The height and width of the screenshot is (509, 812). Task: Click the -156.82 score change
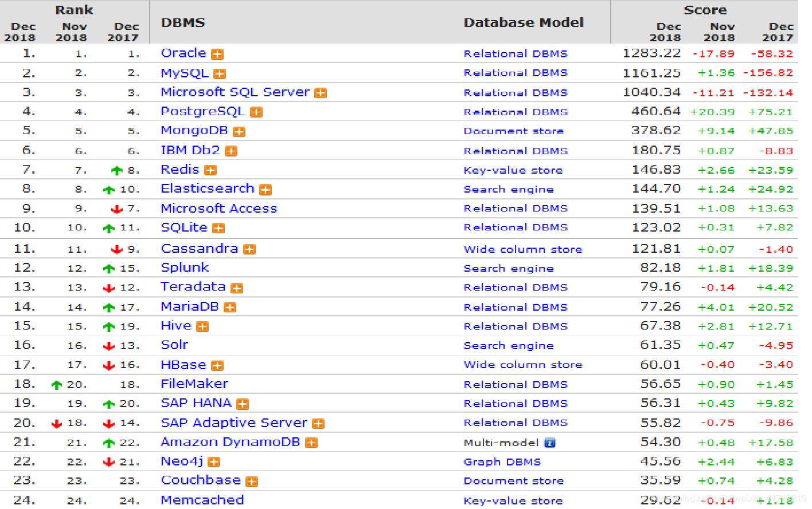768,73
